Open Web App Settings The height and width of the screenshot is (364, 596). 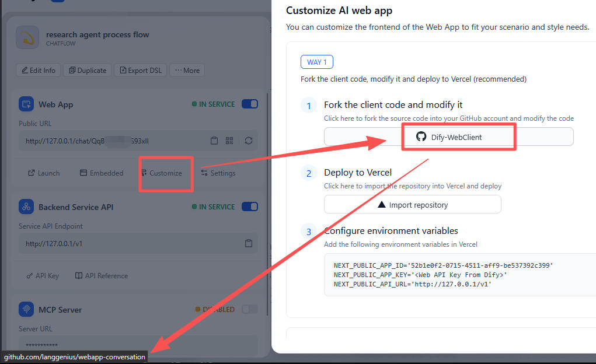tap(218, 173)
